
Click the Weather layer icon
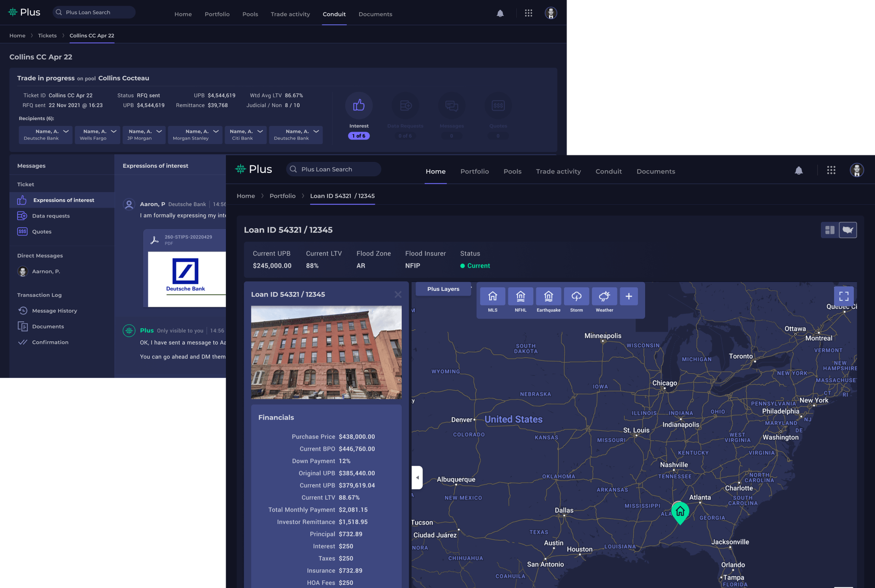[604, 297]
